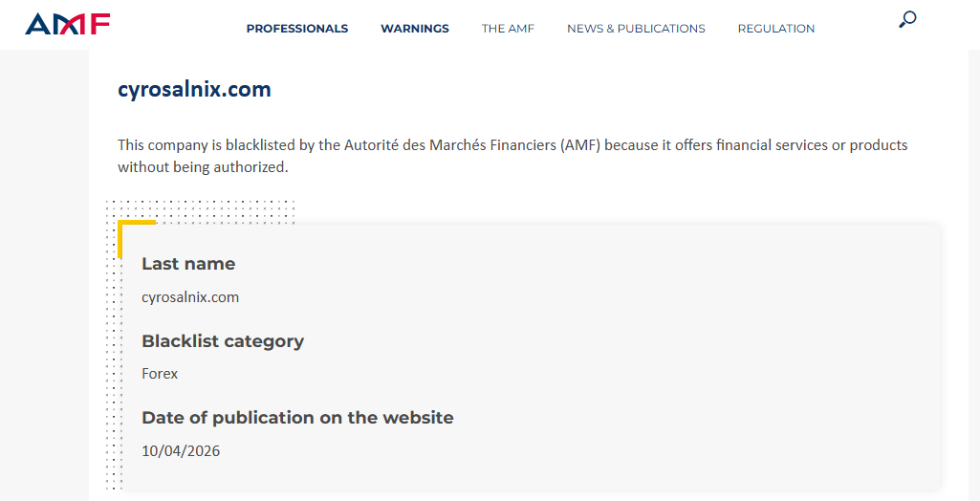Select the Forex category value
Viewport: 980px width, 501px height.
[x=160, y=374]
